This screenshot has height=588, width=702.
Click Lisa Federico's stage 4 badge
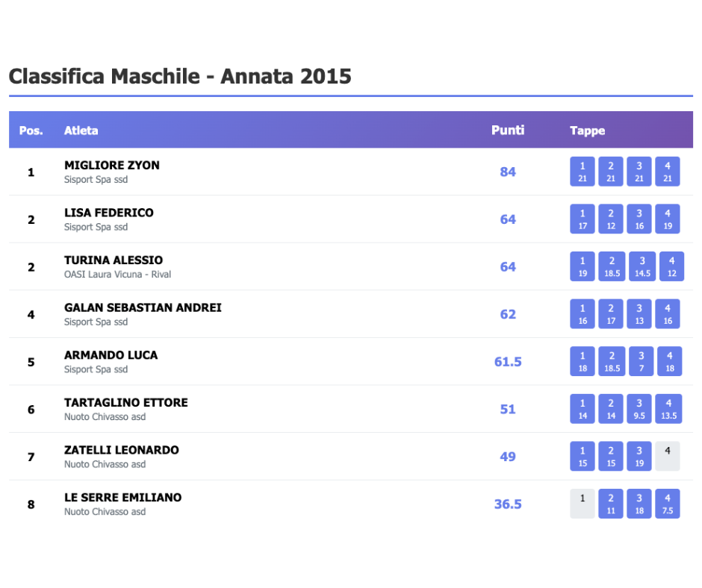pyautogui.click(x=668, y=219)
